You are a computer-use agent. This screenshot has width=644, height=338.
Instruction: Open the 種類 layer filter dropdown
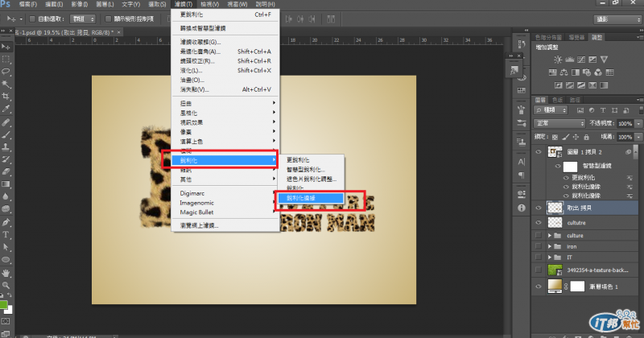tap(551, 110)
